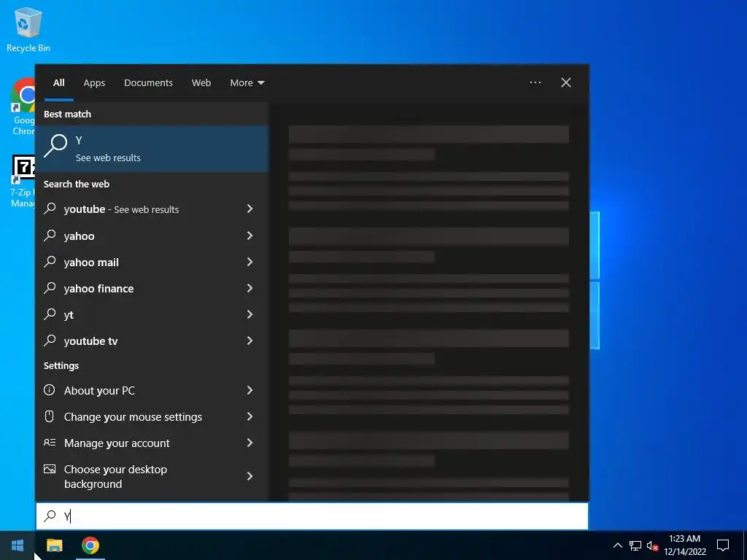Click the picture icon beside desktop background

[50, 469]
